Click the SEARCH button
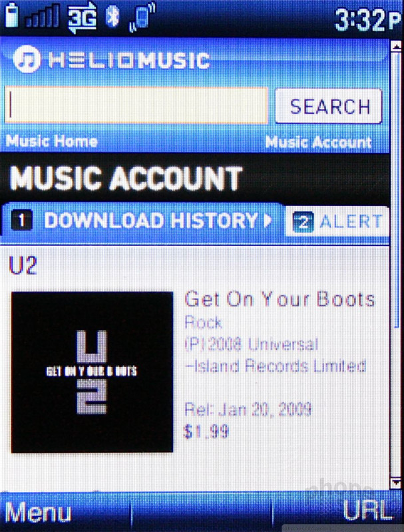Viewport: 404px width, 532px height. coord(328,106)
